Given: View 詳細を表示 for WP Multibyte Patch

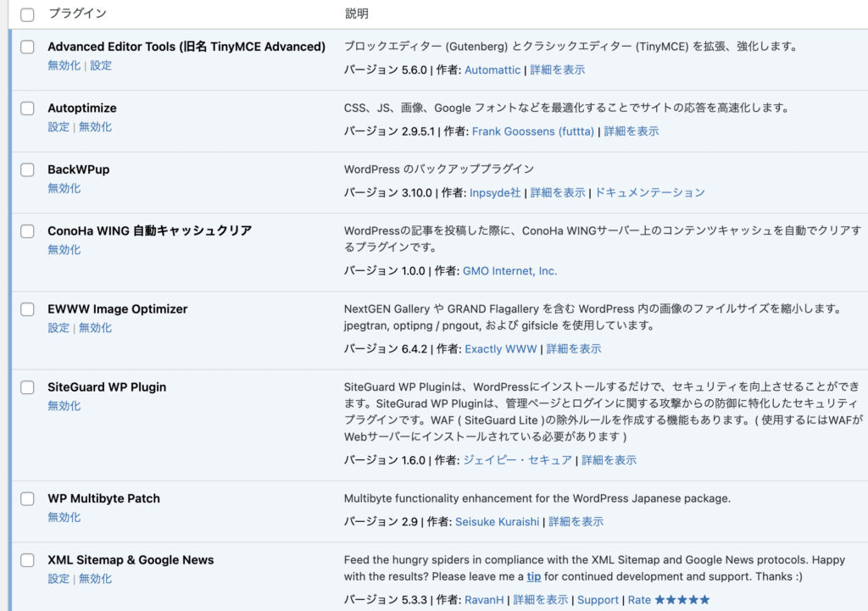Looking at the screenshot, I should point(576,521).
